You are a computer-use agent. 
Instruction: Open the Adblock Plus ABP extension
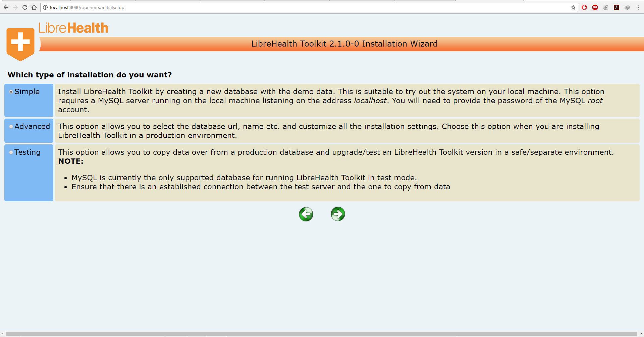(595, 7)
